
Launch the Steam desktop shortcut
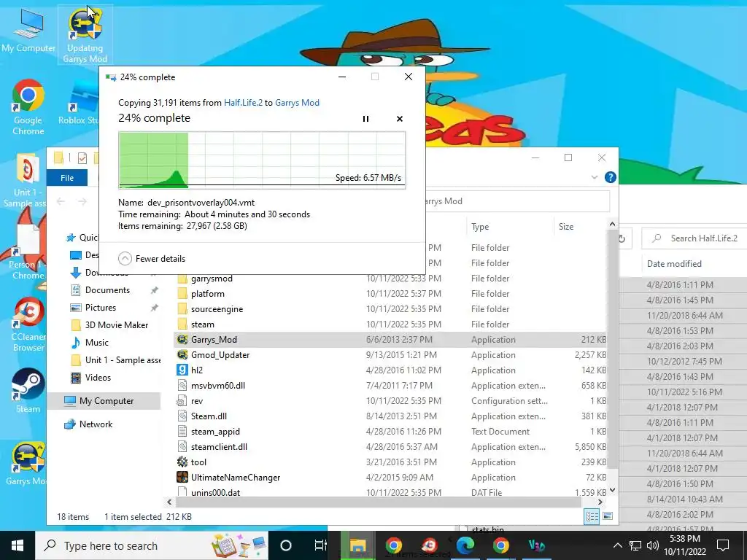point(28,391)
